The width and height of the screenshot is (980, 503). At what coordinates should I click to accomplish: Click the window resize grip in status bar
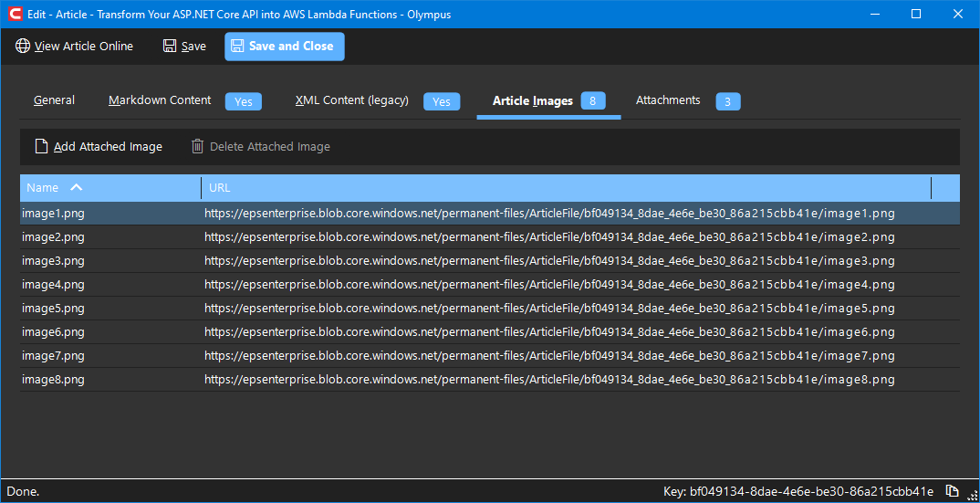tap(971, 494)
